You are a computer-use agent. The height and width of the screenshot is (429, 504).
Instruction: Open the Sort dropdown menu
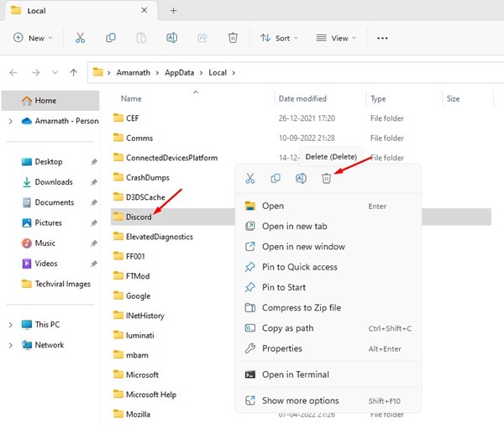[279, 38]
